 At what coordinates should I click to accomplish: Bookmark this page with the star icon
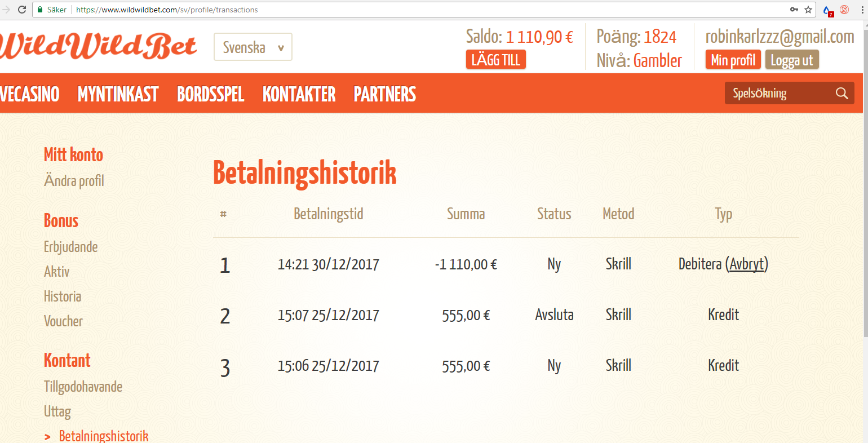coord(808,10)
